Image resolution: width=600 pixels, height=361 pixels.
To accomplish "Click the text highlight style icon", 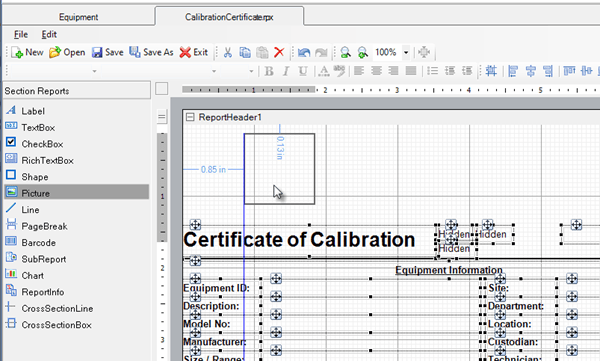I will pos(339,71).
